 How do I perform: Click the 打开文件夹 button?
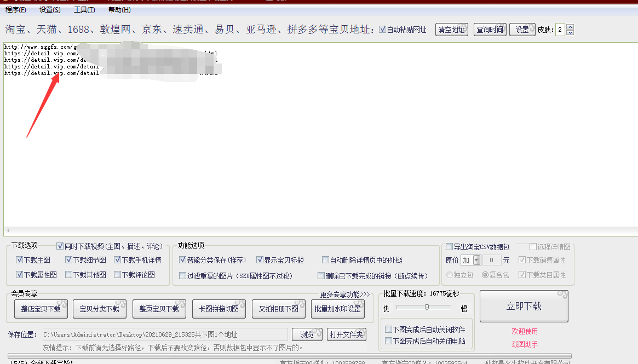coord(346,334)
